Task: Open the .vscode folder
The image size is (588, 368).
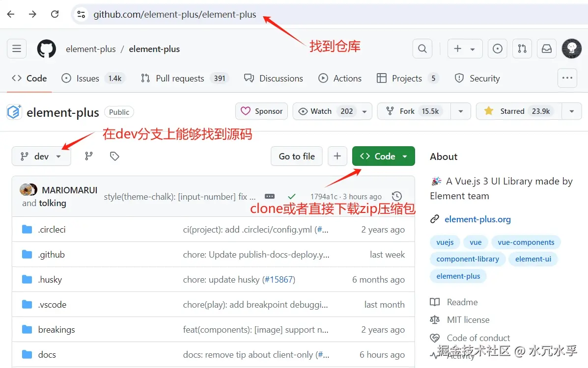Action: [x=52, y=304]
